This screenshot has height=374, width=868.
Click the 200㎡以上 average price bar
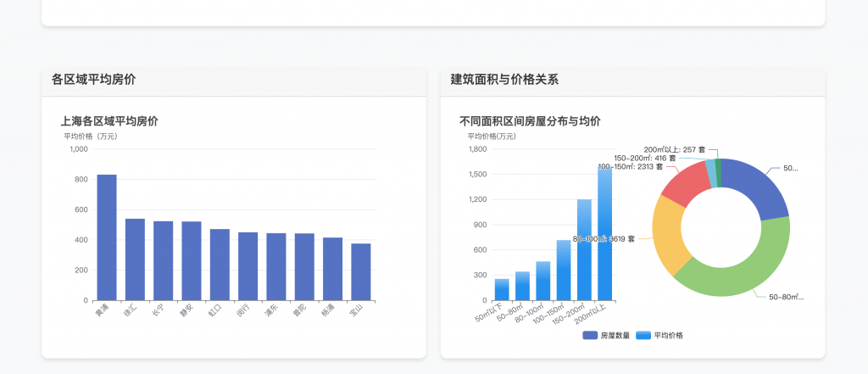click(605, 233)
